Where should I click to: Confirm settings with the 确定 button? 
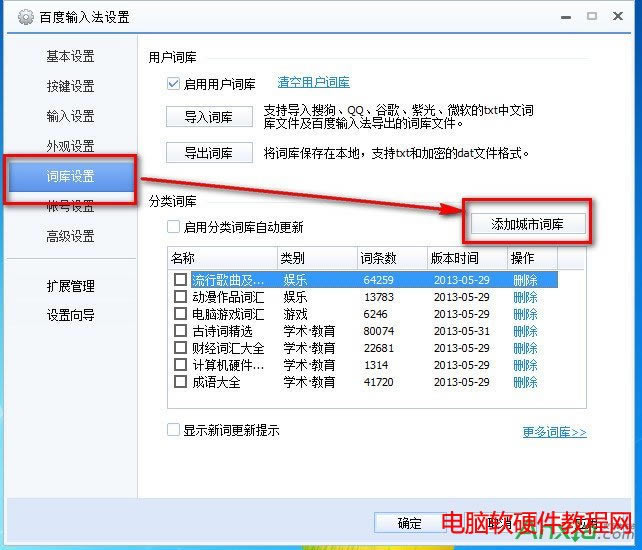pyautogui.click(x=409, y=523)
